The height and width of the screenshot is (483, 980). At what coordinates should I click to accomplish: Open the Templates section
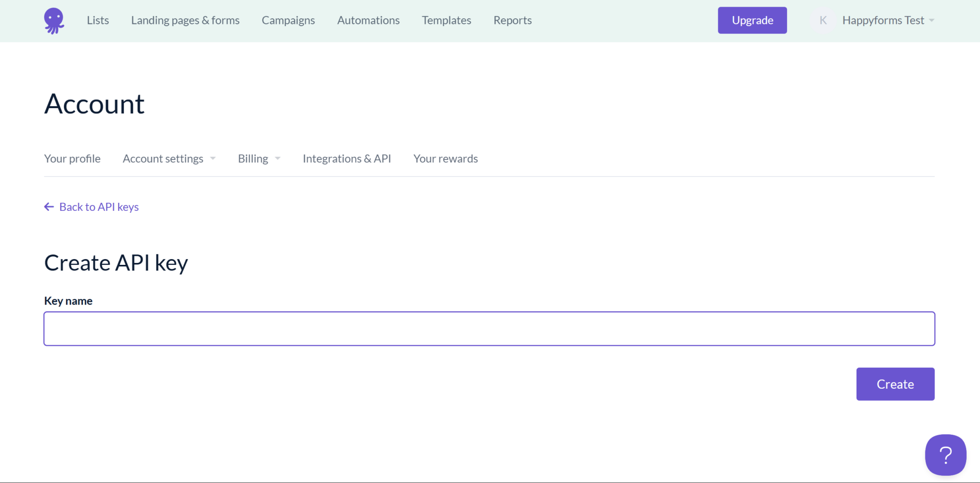(446, 20)
